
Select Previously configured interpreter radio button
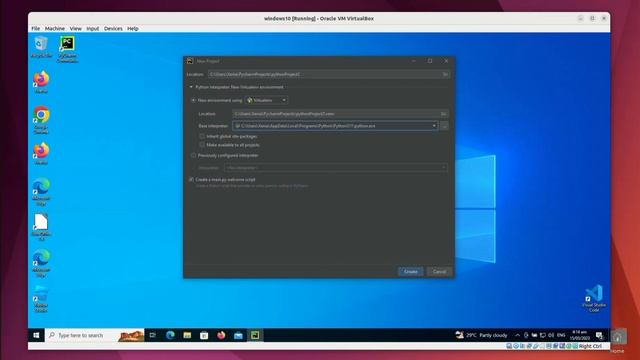(x=193, y=156)
